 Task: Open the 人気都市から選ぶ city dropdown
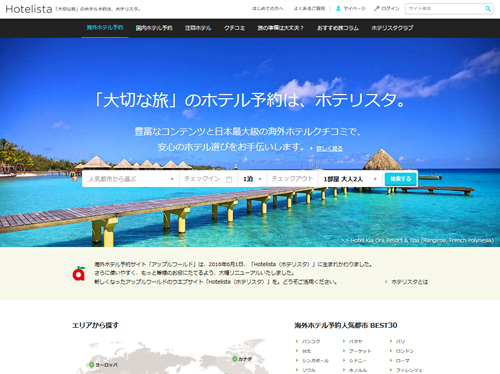(x=131, y=179)
